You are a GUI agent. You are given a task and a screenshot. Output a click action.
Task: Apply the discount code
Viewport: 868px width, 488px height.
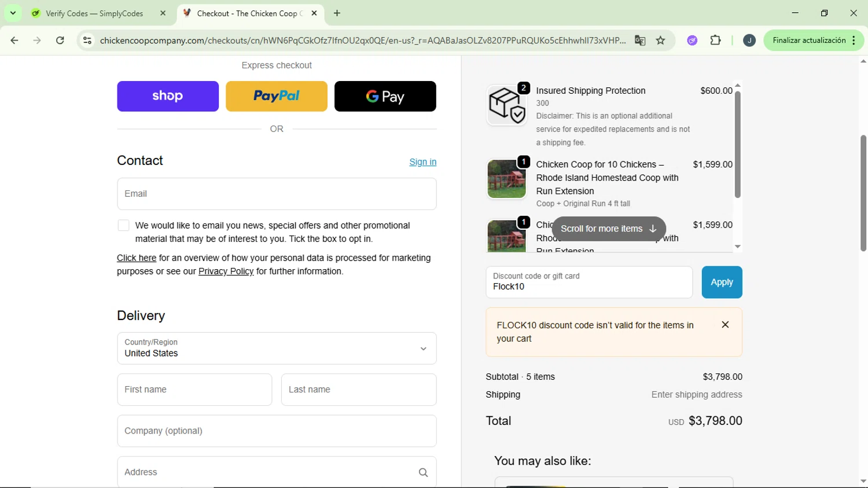(722, 282)
